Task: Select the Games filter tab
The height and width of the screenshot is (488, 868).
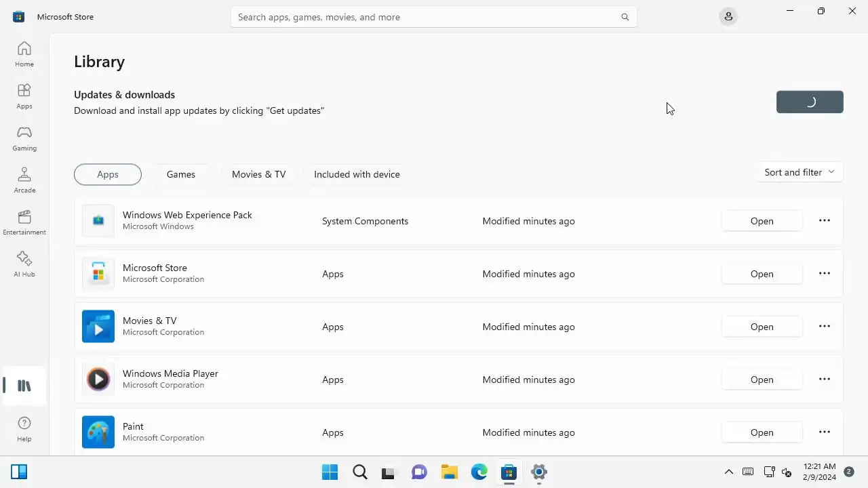Action: 181,174
